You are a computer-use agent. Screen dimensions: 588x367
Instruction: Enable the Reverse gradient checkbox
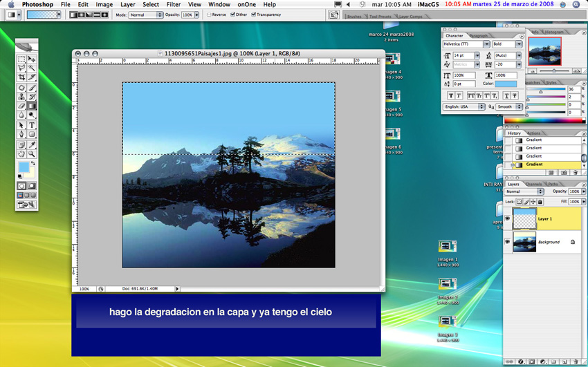209,15
